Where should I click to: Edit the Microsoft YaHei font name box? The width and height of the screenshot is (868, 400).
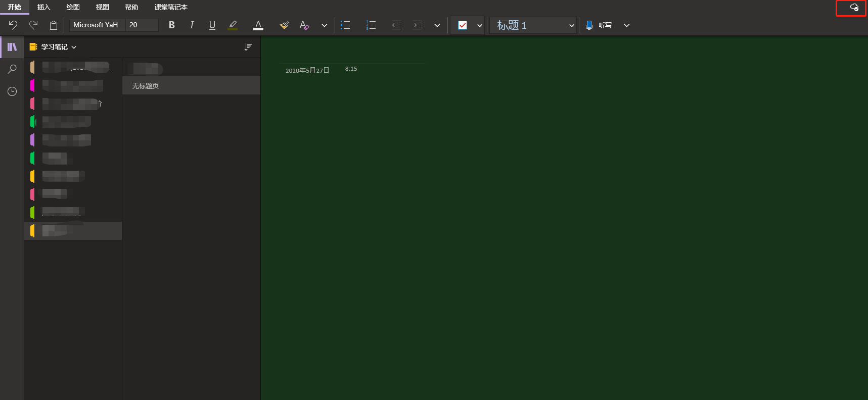[x=97, y=25]
